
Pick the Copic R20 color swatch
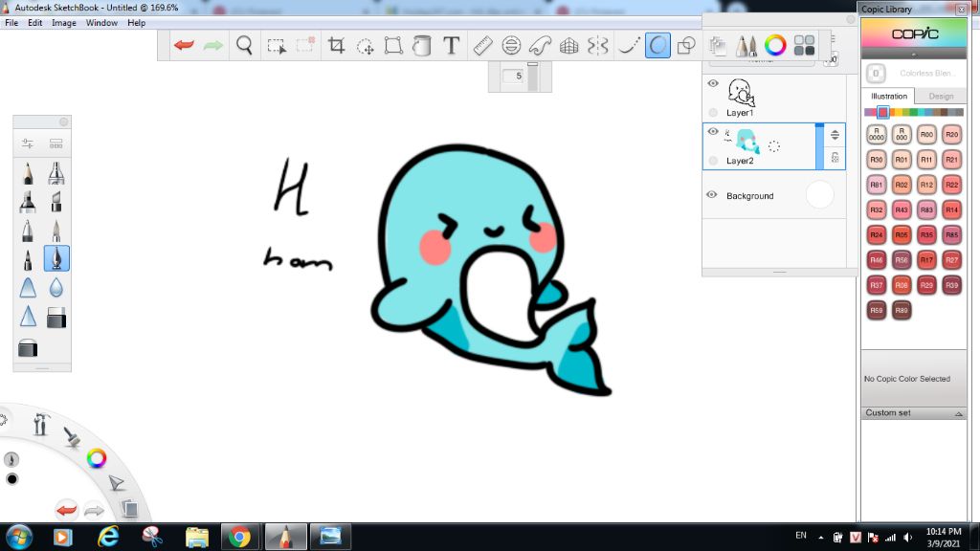point(951,134)
